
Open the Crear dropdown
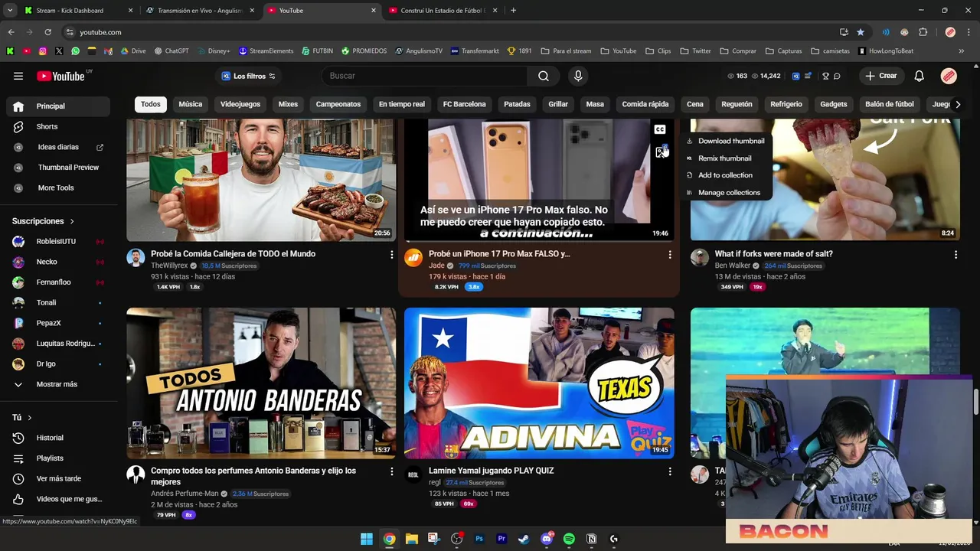point(880,76)
